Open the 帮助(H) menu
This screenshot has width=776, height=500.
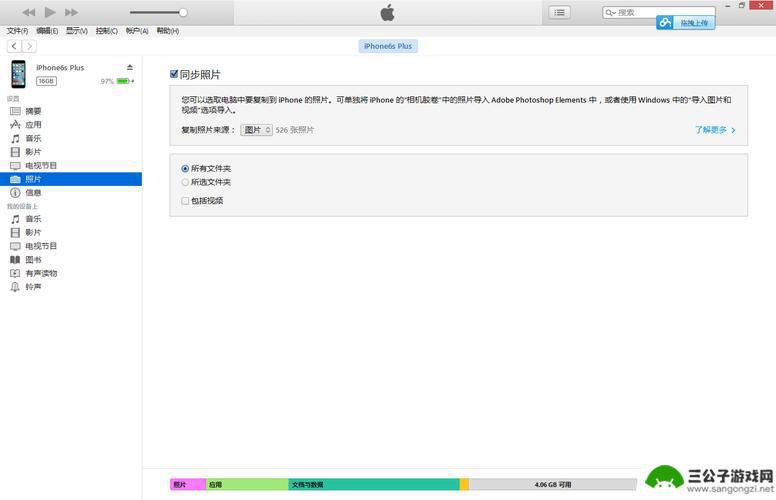tap(168, 31)
